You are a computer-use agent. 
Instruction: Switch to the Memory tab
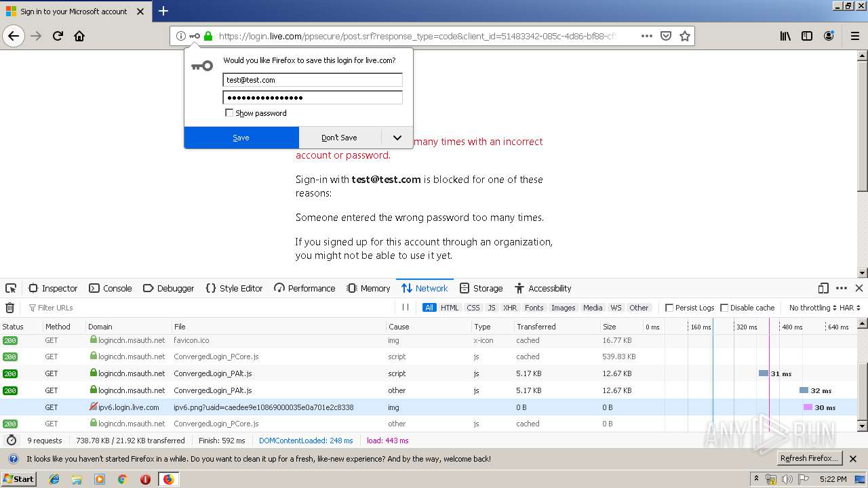pos(368,288)
